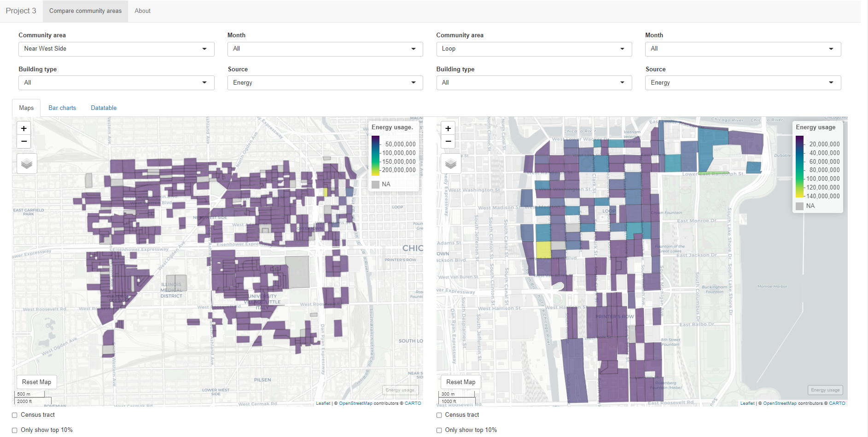This screenshot has height=437, width=868.
Task: Click the gray NA swatch in the Loop legend
Action: pos(800,206)
